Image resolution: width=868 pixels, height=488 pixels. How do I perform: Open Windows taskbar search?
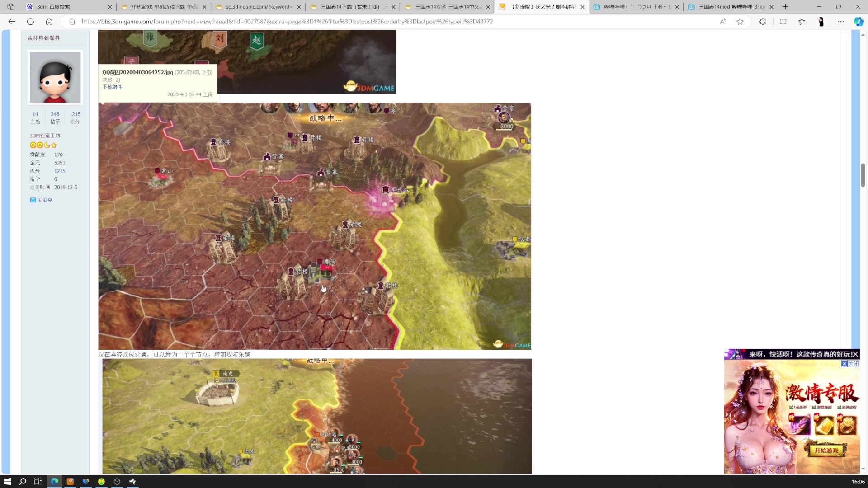[x=23, y=482]
